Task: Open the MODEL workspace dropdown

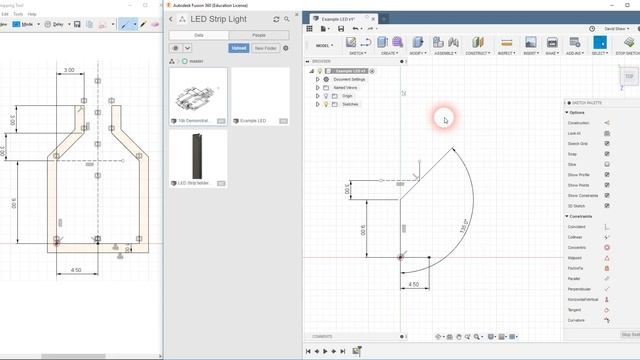Action: pos(324,45)
